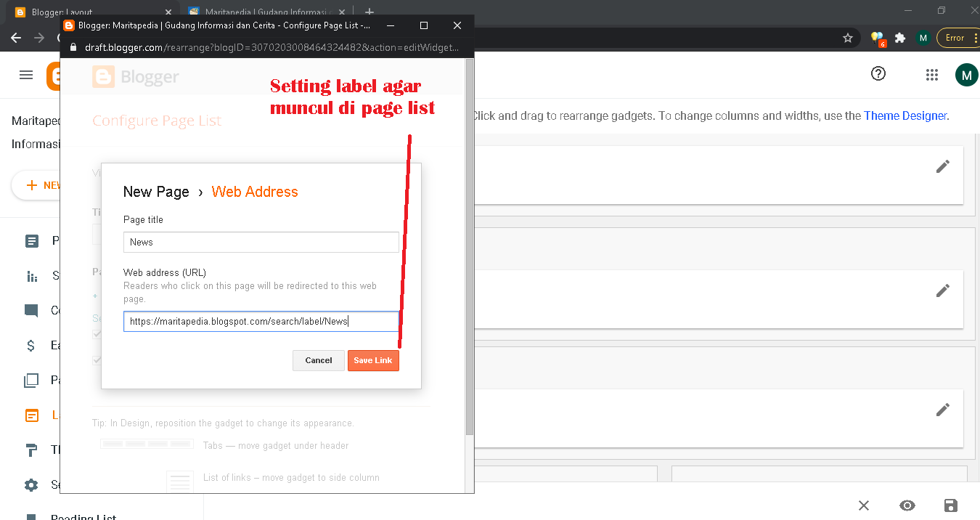Preview changes with the eye icon
980x520 pixels.
point(907,505)
